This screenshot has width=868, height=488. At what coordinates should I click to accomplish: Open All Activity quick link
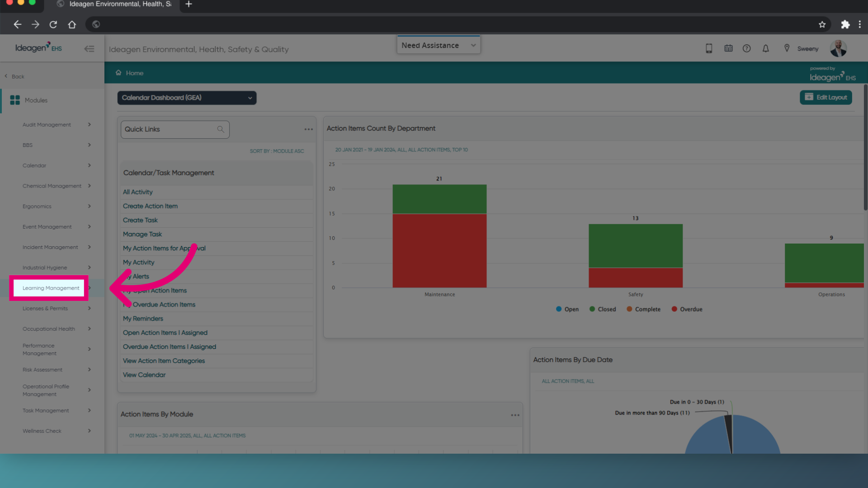138,192
